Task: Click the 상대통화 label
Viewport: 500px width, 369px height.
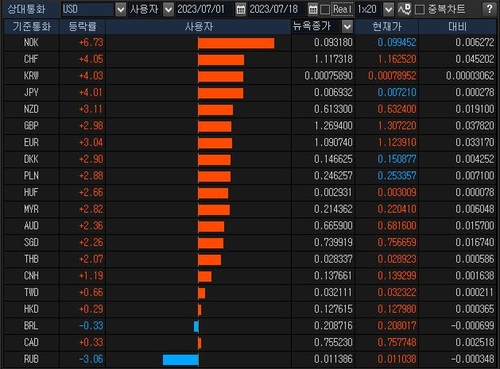Action: click(x=27, y=9)
